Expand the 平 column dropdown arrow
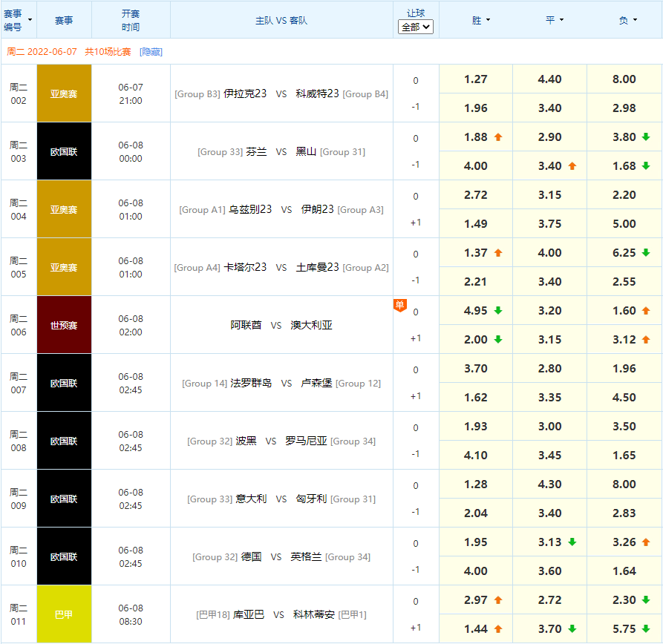 click(x=561, y=20)
